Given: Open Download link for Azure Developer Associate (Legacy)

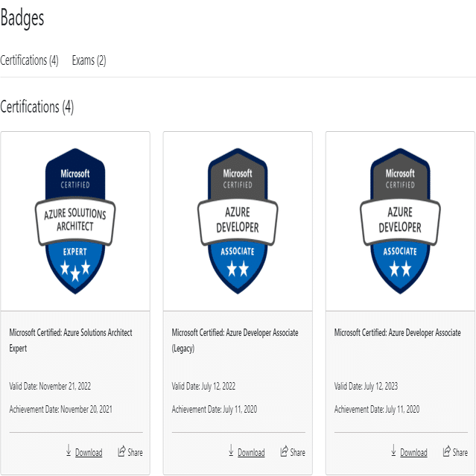Looking at the screenshot, I should pyautogui.click(x=251, y=452).
